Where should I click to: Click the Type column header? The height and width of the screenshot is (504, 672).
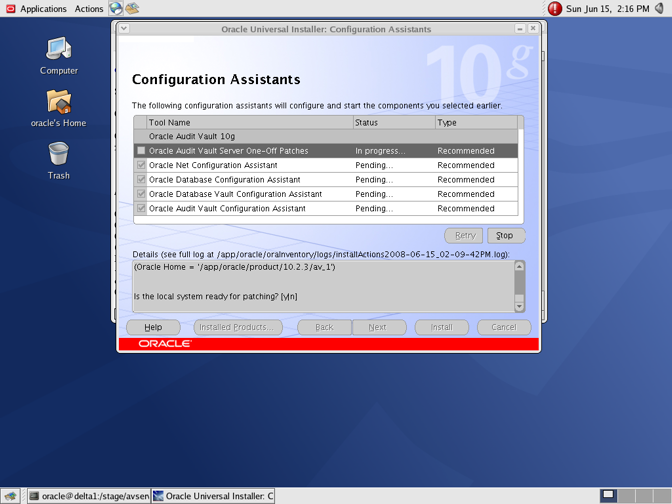coord(477,123)
